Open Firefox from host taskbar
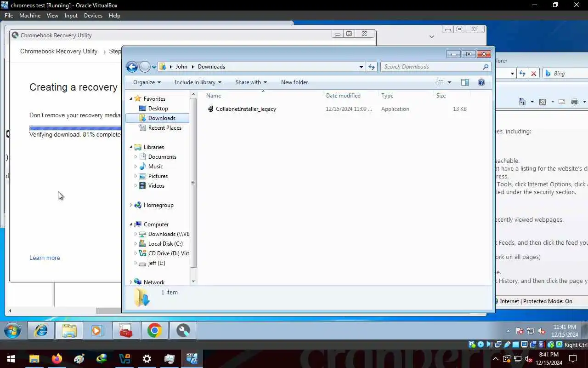Image resolution: width=588 pixels, height=368 pixels. point(57,359)
